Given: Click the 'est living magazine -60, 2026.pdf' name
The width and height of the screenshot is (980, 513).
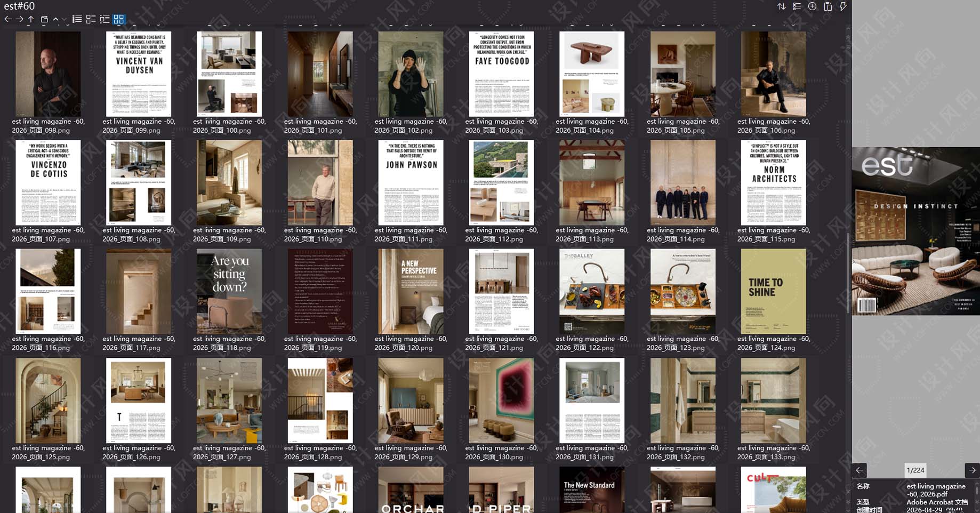Looking at the screenshot, I should pos(936,490).
